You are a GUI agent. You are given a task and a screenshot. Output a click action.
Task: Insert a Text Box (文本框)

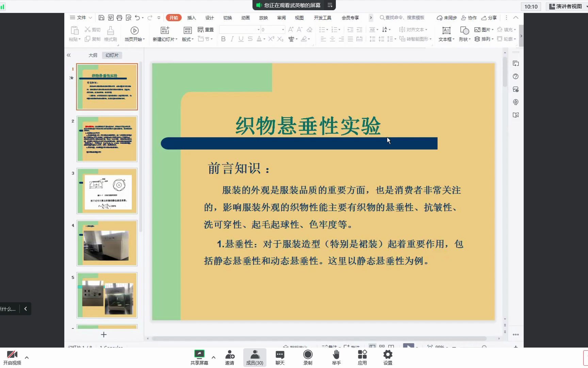pyautogui.click(x=446, y=34)
